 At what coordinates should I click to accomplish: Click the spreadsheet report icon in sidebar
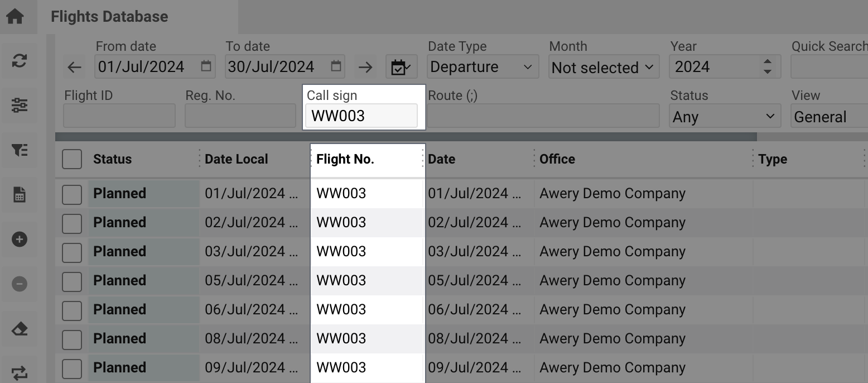(x=20, y=195)
